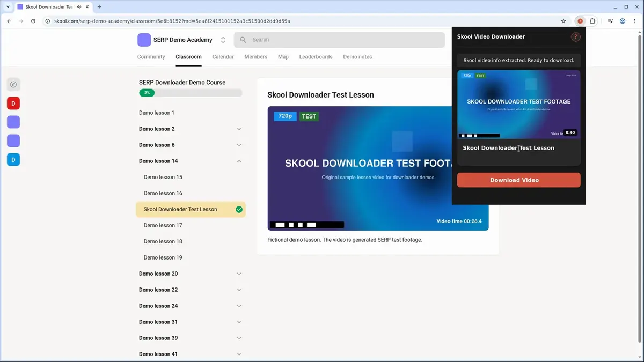The height and width of the screenshot is (362, 644).
Task: Expand Demo lesson 22 section
Action: click(x=239, y=290)
